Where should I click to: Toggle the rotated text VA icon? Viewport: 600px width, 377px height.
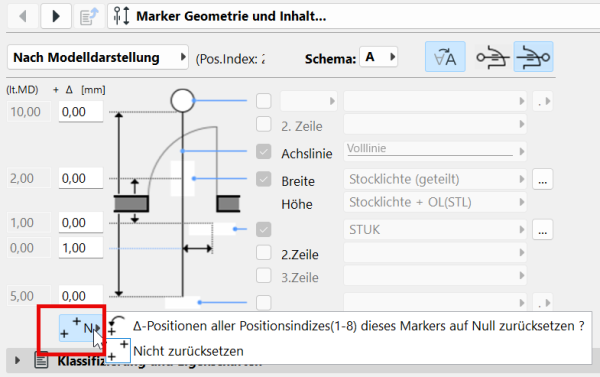pyautogui.click(x=445, y=57)
